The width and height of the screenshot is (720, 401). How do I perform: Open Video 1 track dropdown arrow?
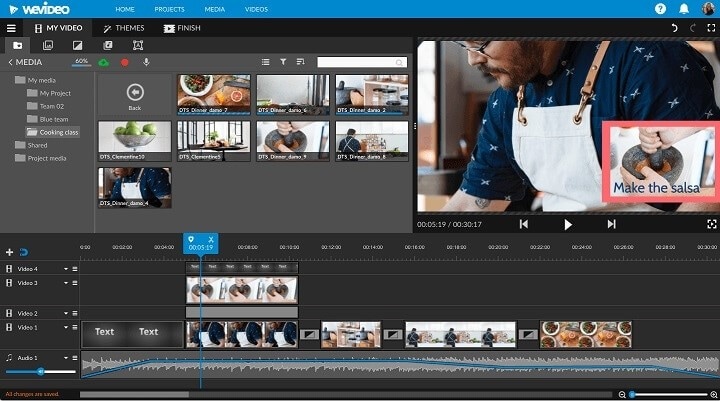[x=66, y=328]
